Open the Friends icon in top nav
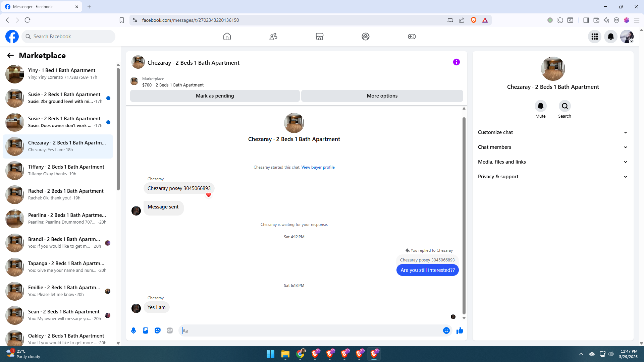644x362 pixels. click(x=273, y=37)
